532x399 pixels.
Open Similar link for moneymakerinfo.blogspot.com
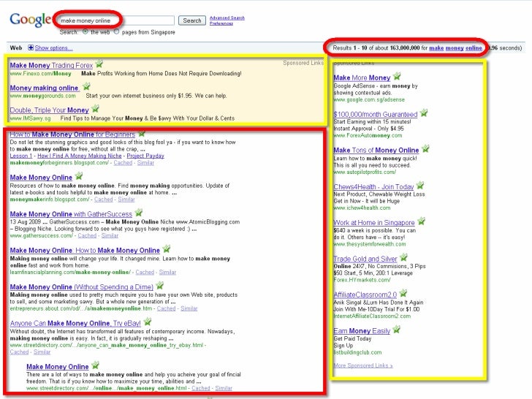[x=126, y=199]
